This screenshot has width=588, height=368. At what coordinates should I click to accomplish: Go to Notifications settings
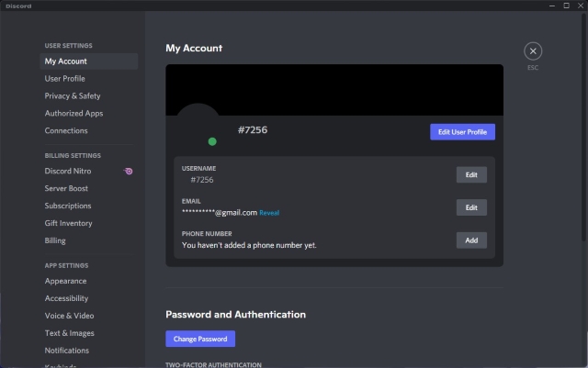(89, 351)
